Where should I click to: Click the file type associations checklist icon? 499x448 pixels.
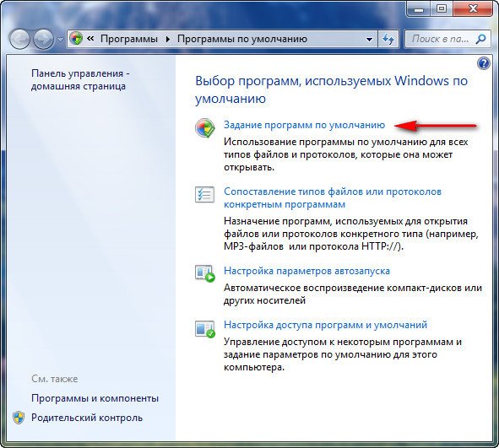click(204, 194)
